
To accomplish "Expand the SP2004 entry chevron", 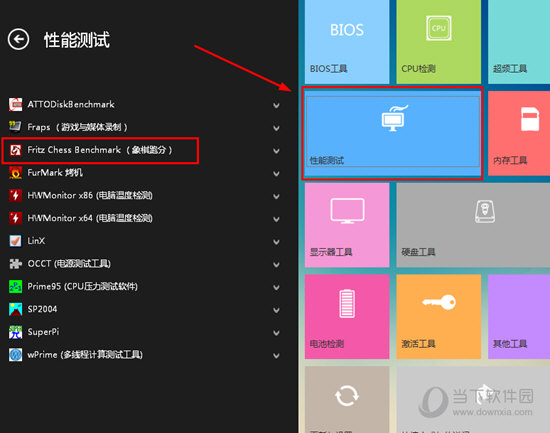I will tap(276, 310).
